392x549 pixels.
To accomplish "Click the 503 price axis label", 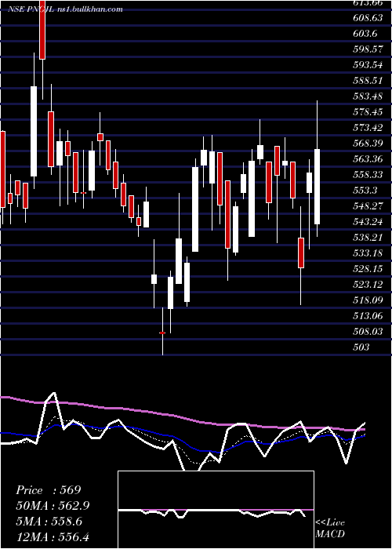I will point(361,347).
